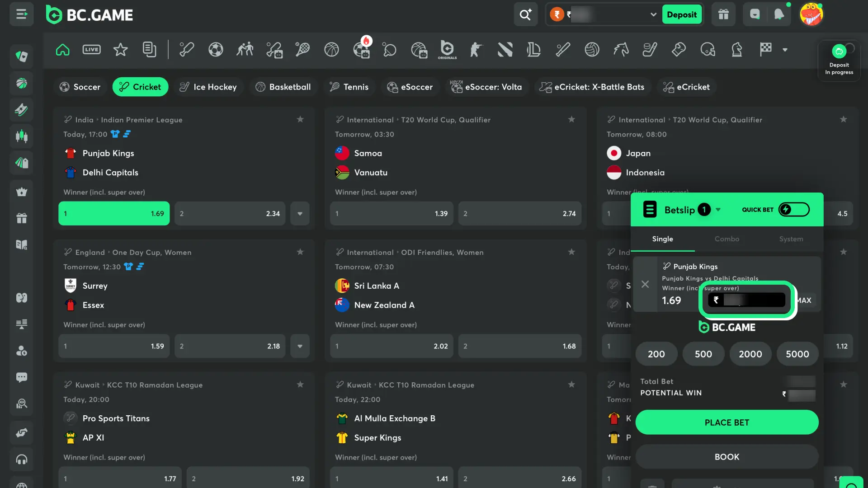The height and width of the screenshot is (488, 868).
Task: Focus the stake amount input field
Action: pos(746,300)
